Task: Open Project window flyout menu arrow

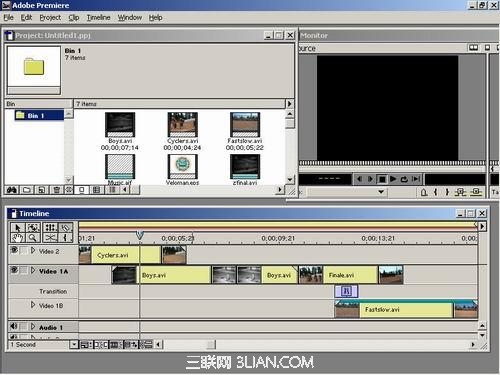Action: coord(289,104)
